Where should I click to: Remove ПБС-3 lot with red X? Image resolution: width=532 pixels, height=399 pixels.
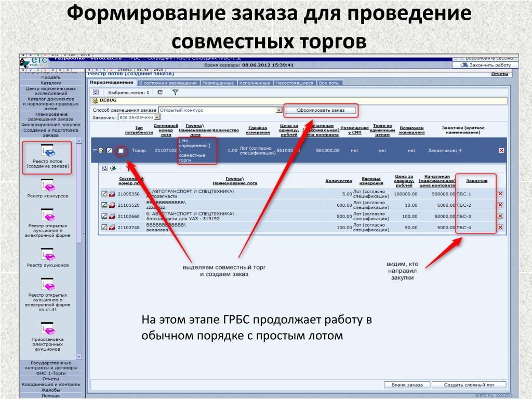[500, 216]
